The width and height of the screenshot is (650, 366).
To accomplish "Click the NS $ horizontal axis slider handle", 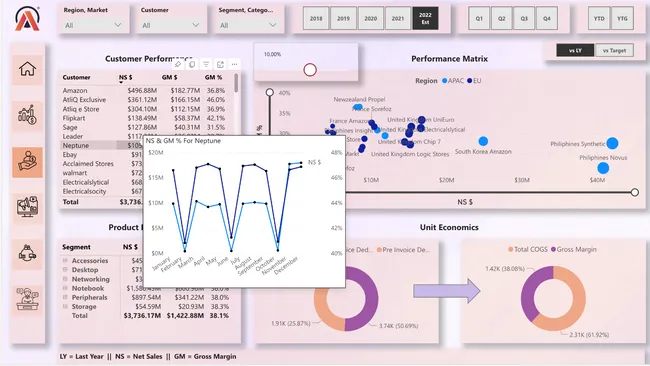I will click(x=635, y=192).
